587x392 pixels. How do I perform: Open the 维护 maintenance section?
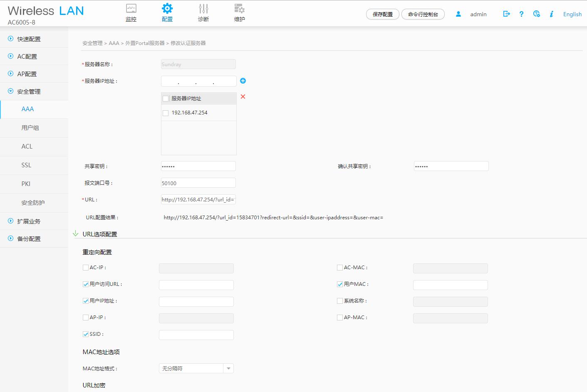click(x=240, y=13)
